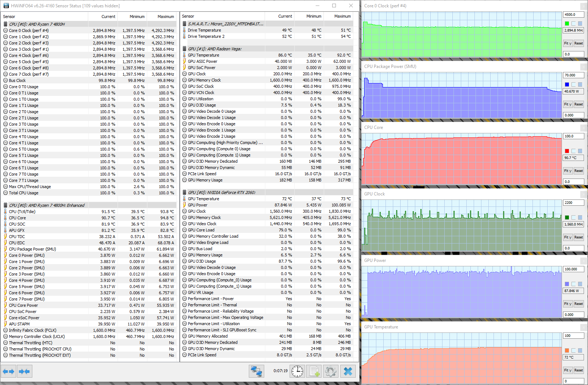
Task: Open sensor settings via the gear icon
Action: click(x=331, y=371)
